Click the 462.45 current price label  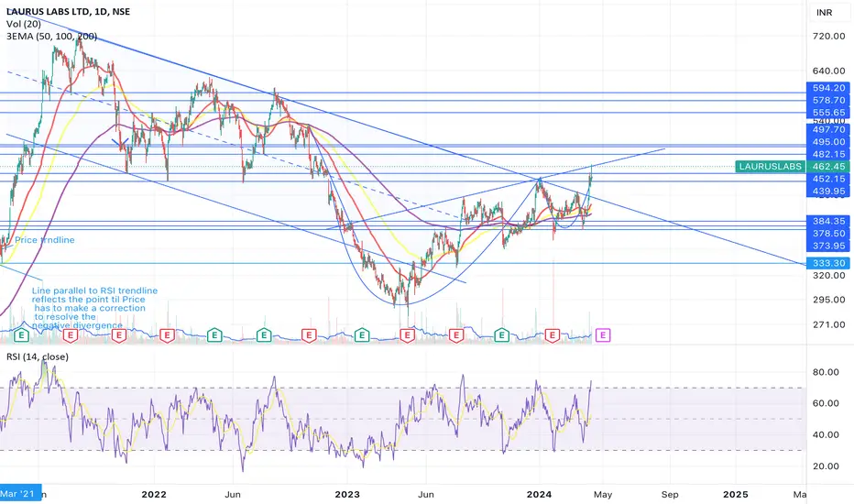pyautogui.click(x=828, y=167)
